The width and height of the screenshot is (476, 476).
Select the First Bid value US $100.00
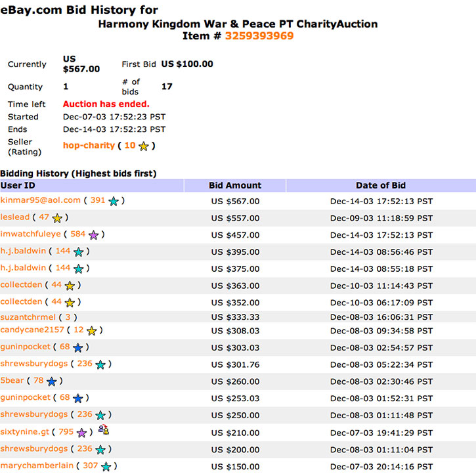tap(187, 64)
